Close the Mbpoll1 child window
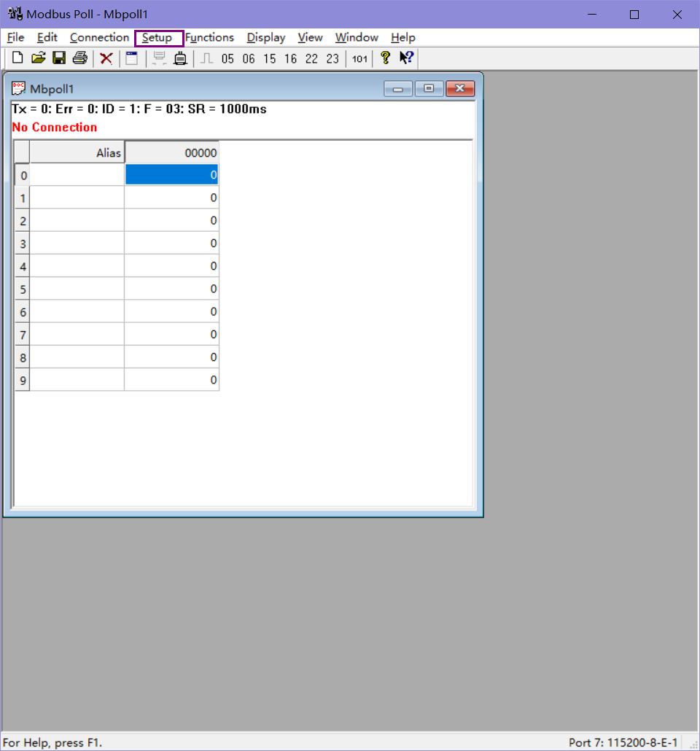 tap(460, 89)
